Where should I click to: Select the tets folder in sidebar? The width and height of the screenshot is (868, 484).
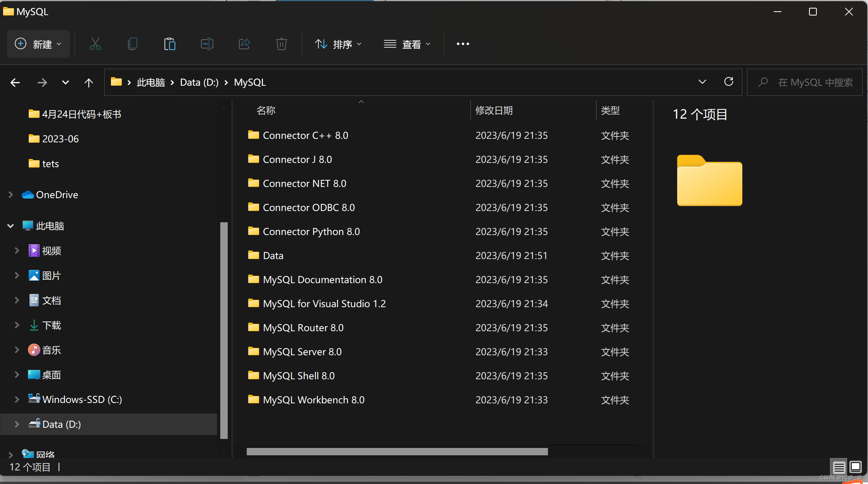[x=44, y=164]
